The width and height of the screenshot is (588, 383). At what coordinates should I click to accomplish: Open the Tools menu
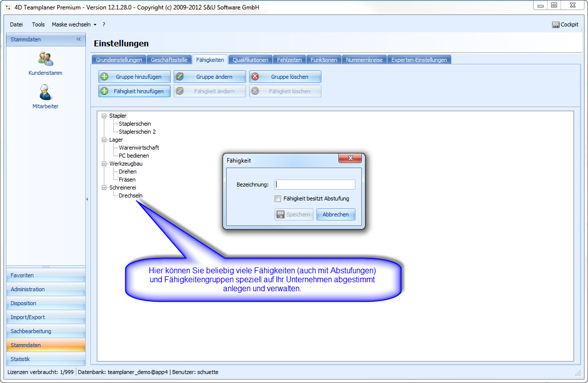[x=38, y=24]
